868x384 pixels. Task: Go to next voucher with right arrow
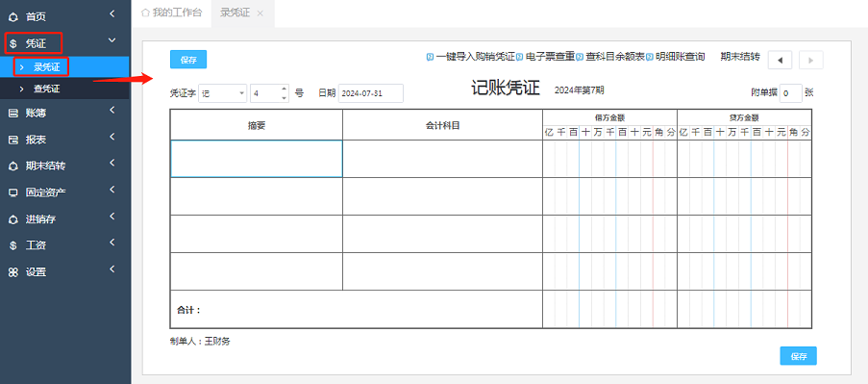coord(811,60)
